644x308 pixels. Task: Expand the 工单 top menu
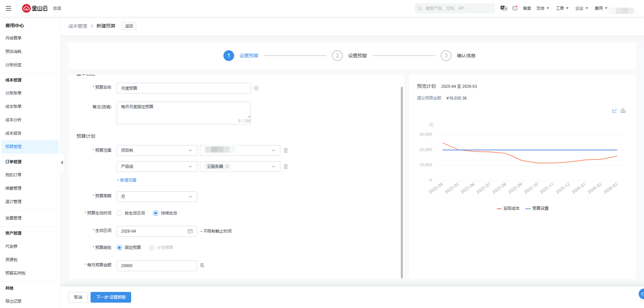tap(562, 8)
